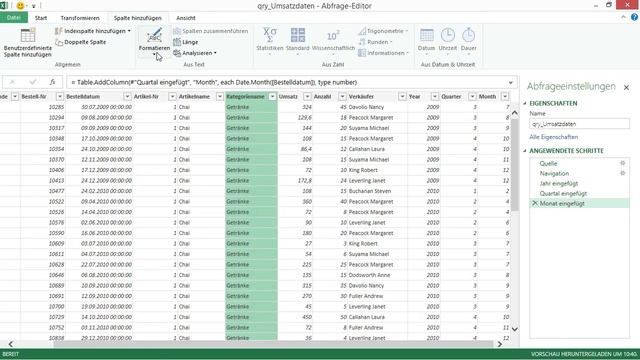Image resolution: width=640 pixels, height=360 pixels.
Task: Open the Trigonometrie menu
Action: (383, 31)
